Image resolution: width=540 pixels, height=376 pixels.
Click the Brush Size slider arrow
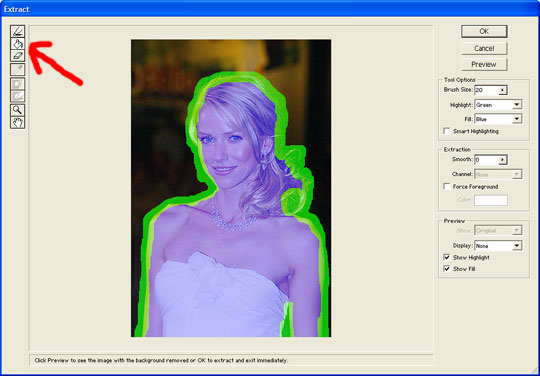pyautogui.click(x=503, y=90)
